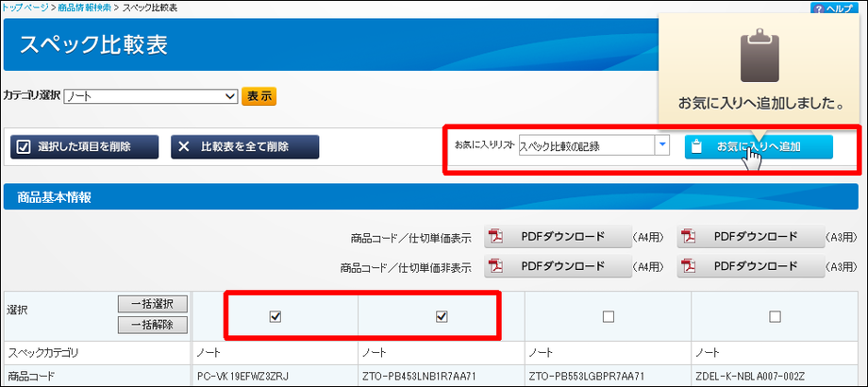868x387 pixels.
Task: Click PDF icon for A4 download without prices
Action: (499, 266)
